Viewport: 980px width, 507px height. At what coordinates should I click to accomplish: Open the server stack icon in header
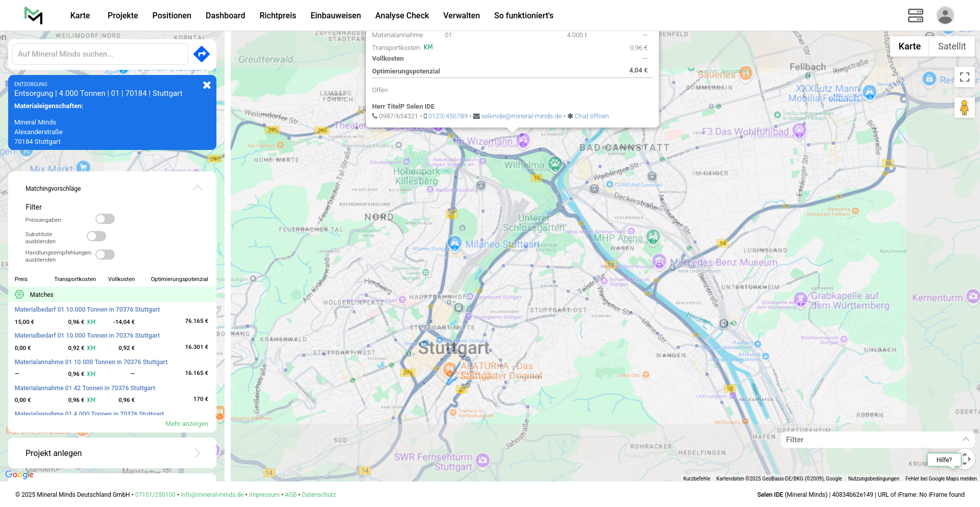pos(915,15)
